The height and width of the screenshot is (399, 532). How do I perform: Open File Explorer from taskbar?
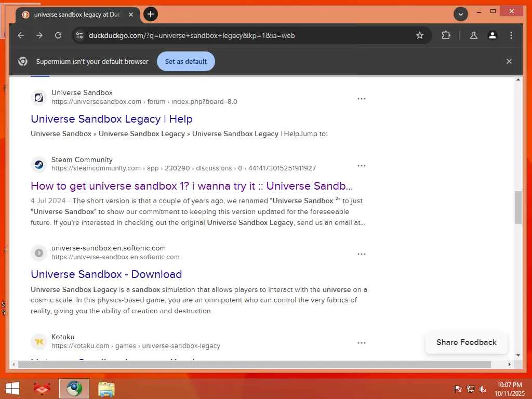107,389
